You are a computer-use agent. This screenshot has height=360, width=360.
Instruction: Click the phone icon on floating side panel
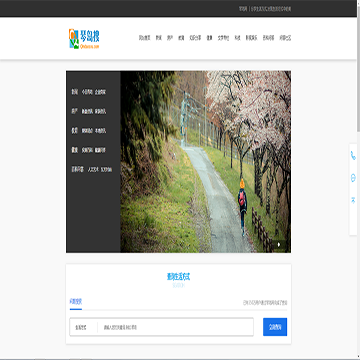pyautogui.click(x=353, y=156)
